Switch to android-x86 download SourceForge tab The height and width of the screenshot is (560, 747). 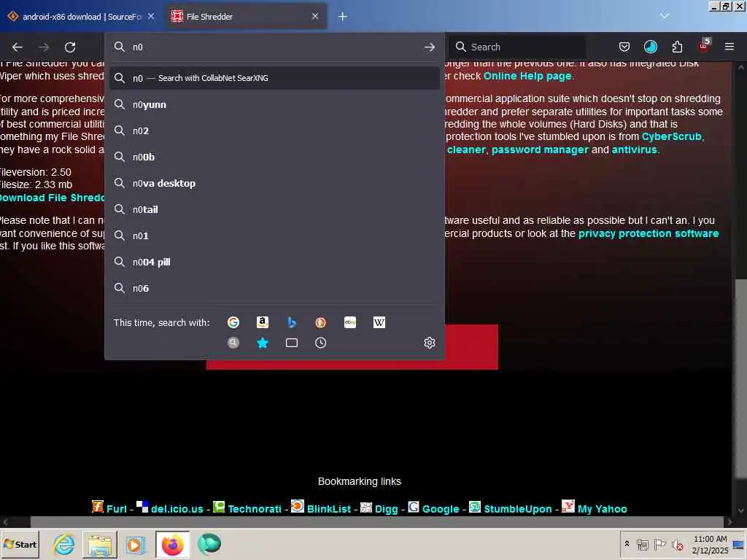coord(82,16)
